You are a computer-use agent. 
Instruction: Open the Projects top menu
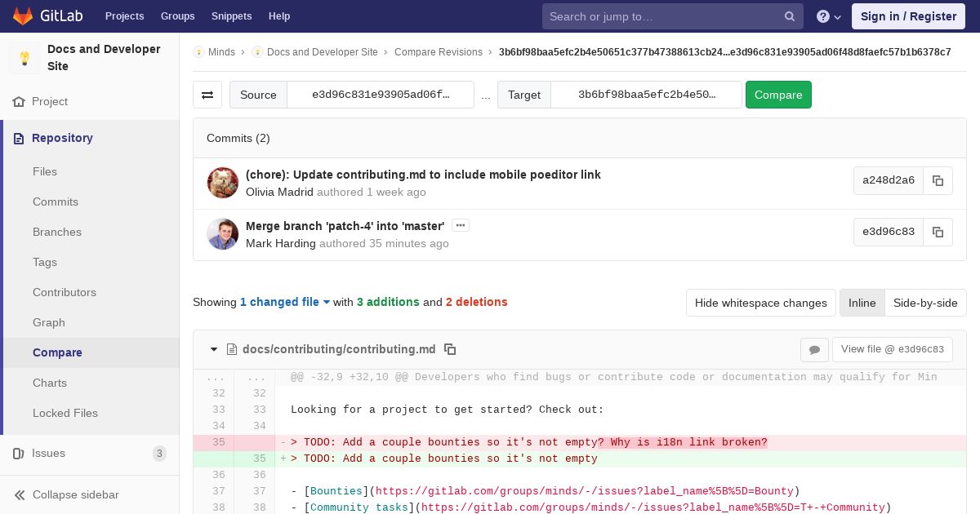(x=124, y=16)
